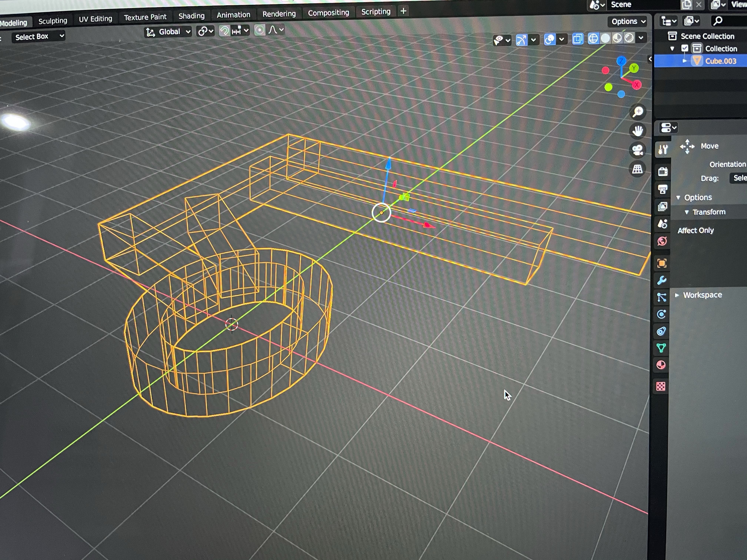Click the zoom view magnifier icon
Image resolution: width=747 pixels, height=560 pixels.
click(x=638, y=112)
